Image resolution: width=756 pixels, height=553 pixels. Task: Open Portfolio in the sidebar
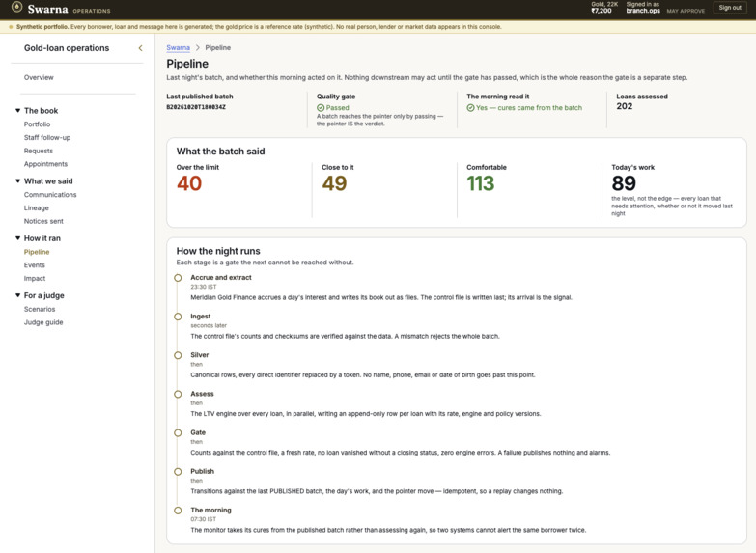tap(37, 124)
